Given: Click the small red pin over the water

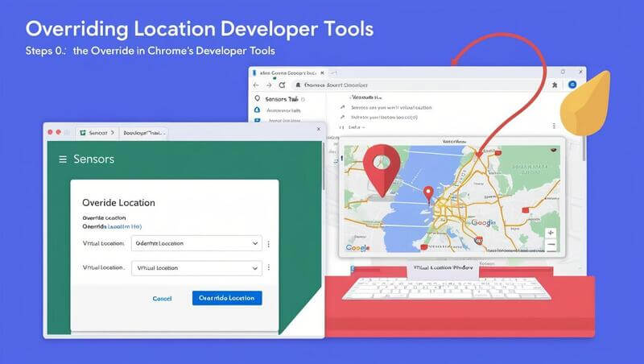Looking at the screenshot, I should 428,194.
